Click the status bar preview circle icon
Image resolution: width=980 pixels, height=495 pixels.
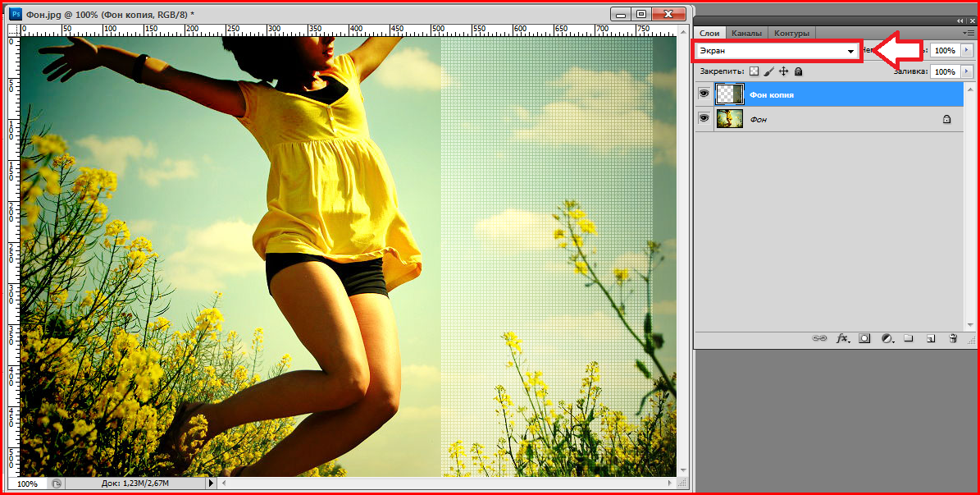tap(57, 484)
